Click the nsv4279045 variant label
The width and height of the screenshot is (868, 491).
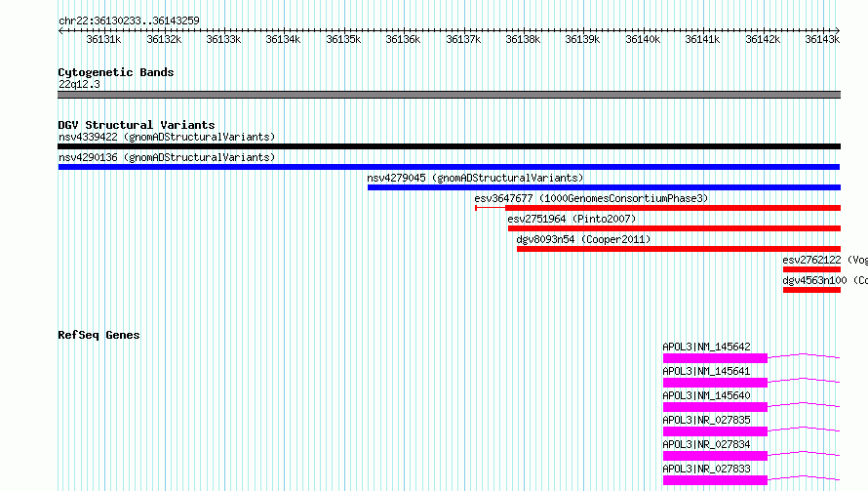tap(475, 178)
